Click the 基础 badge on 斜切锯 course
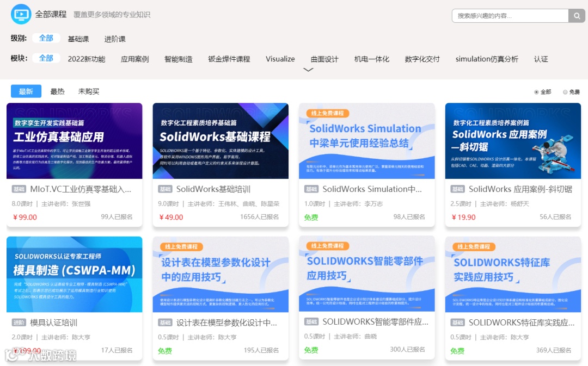The height and width of the screenshot is (366, 588). coord(457,189)
